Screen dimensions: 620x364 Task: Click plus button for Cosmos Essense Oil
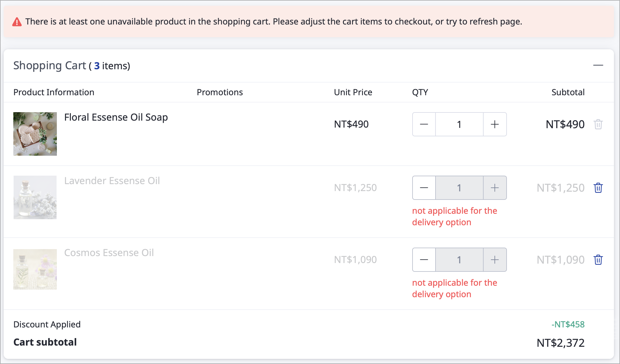(495, 260)
